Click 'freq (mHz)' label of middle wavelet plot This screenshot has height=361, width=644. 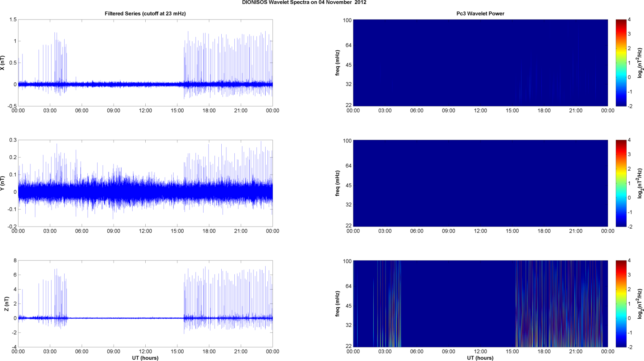(337, 183)
